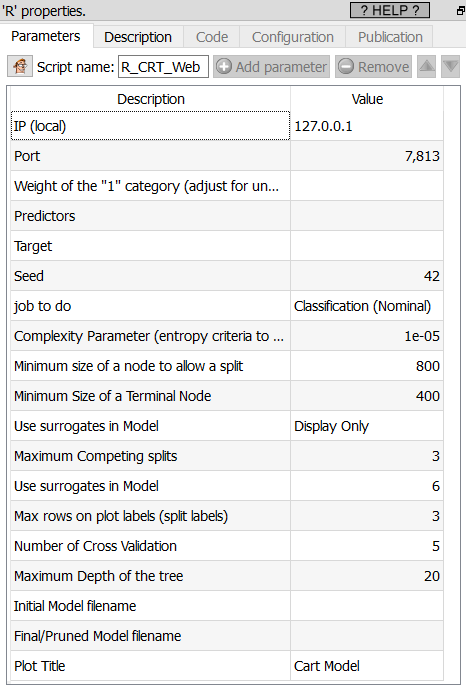
Task: Click the Seed value cell 42
Action: (x=367, y=276)
